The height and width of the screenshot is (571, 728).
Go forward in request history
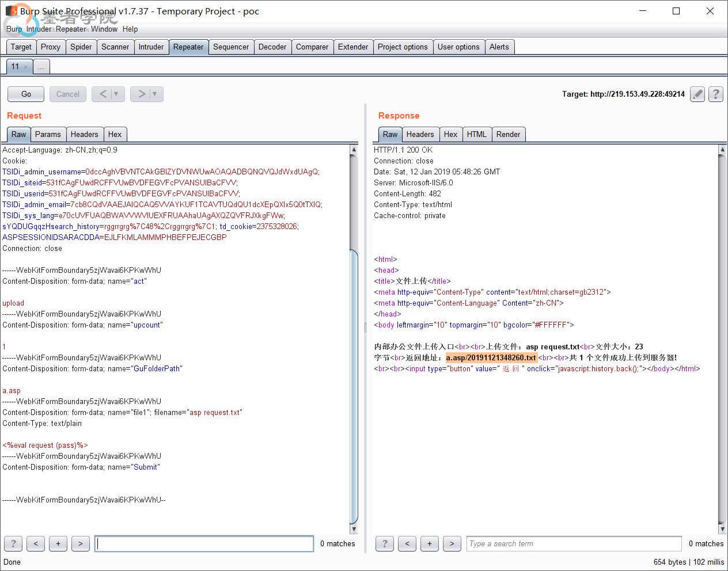pos(141,94)
